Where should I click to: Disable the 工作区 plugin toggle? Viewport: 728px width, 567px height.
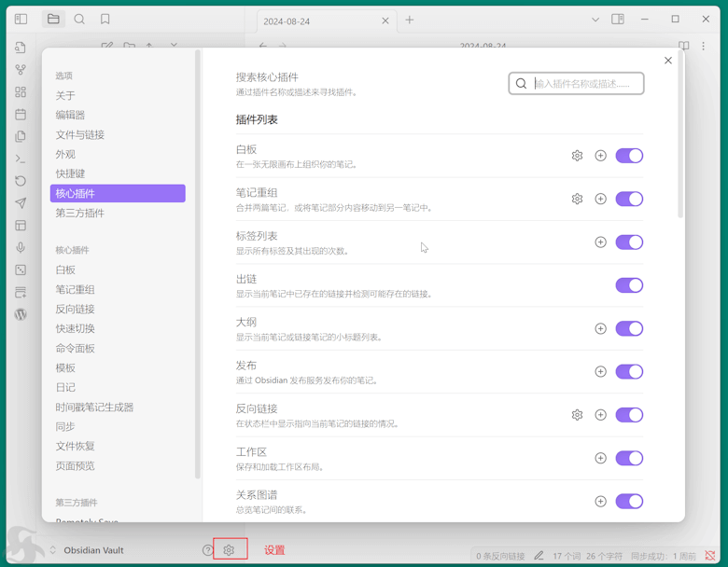(629, 458)
